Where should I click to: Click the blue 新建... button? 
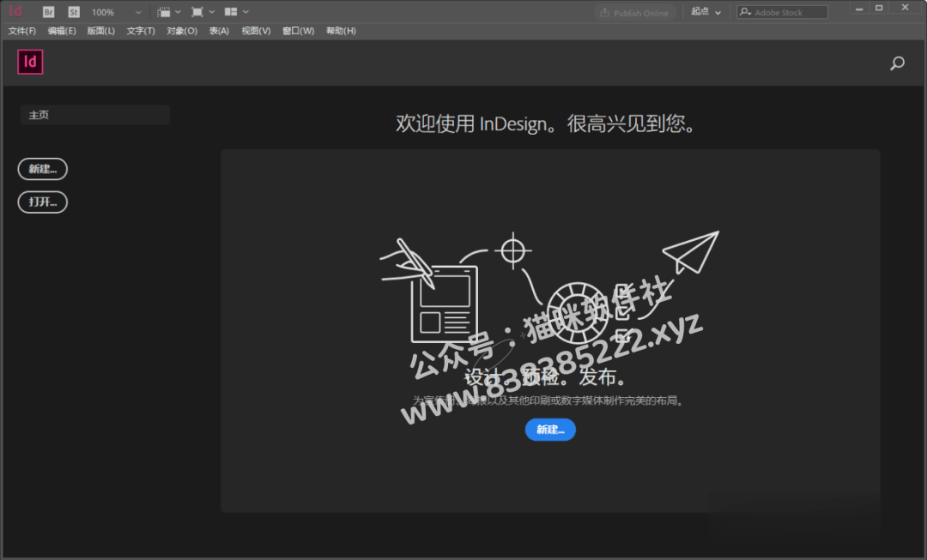[x=550, y=430]
